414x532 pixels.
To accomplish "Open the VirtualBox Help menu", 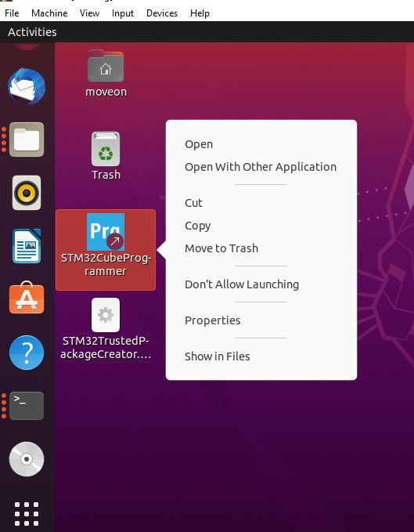I will pos(200,13).
